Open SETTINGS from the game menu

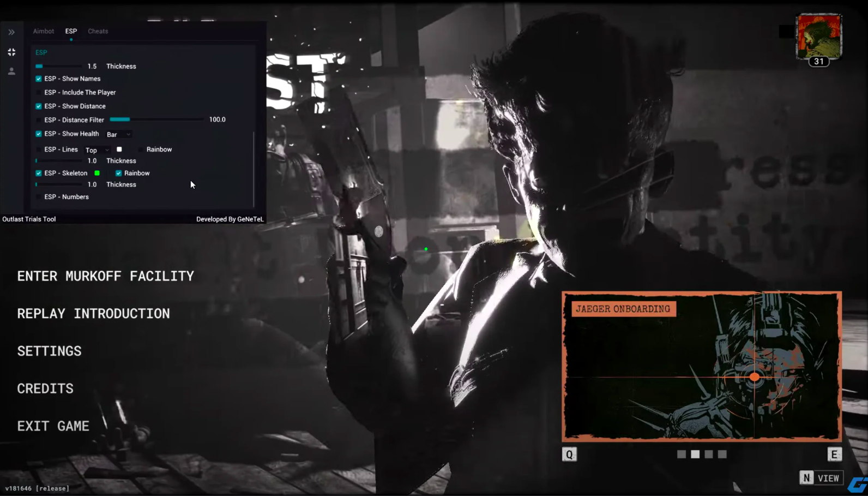point(50,351)
